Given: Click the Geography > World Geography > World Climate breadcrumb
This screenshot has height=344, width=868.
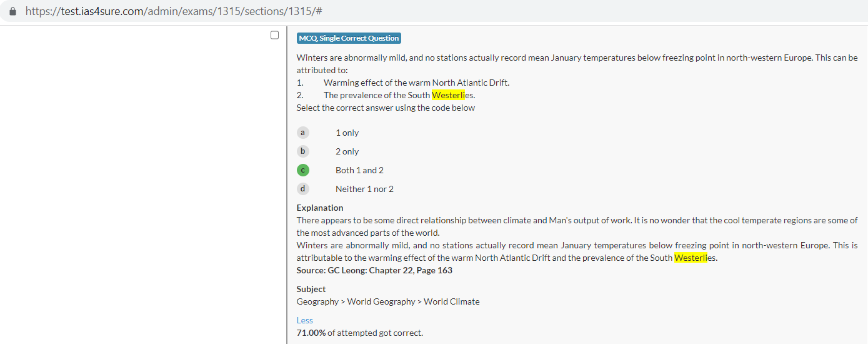Looking at the screenshot, I should [x=388, y=301].
